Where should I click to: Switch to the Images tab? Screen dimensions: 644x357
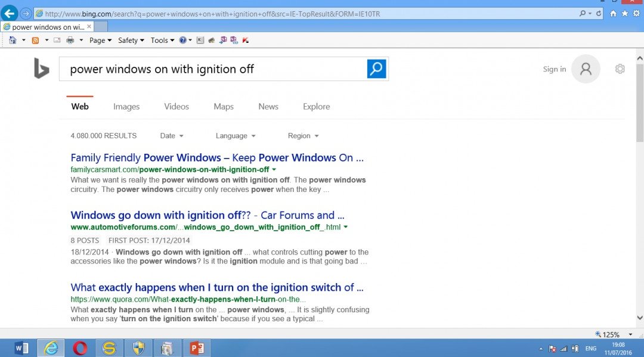pyautogui.click(x=126, y=107)
